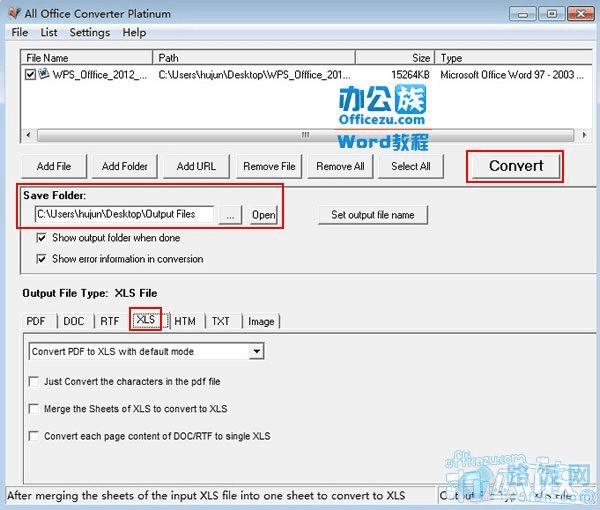Click the Add File button
Screen dimensions: 600x510
54,166
